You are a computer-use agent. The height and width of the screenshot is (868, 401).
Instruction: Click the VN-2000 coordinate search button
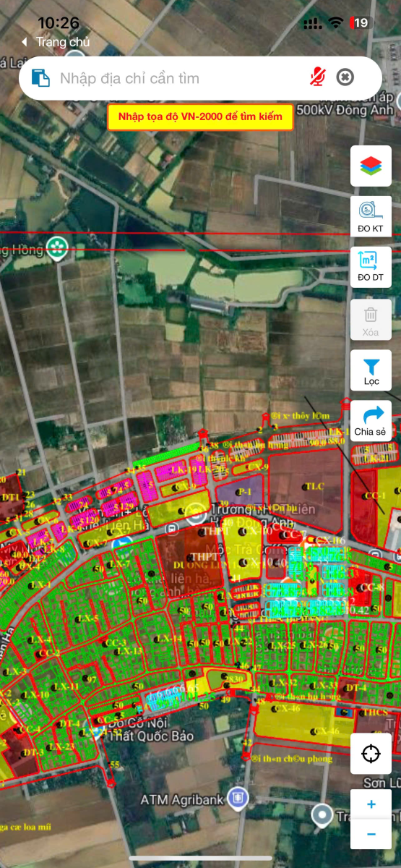click(200, 117)
